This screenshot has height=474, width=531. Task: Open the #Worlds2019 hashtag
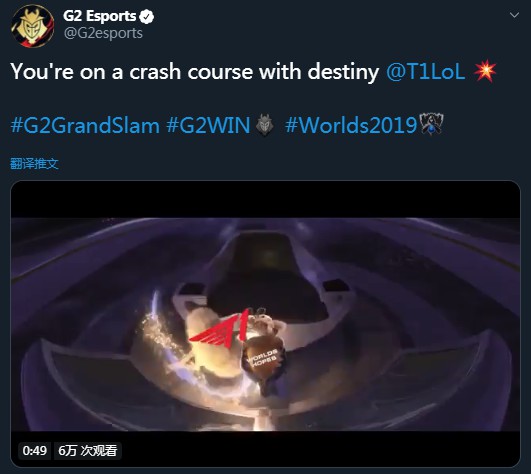click(351, 125)
